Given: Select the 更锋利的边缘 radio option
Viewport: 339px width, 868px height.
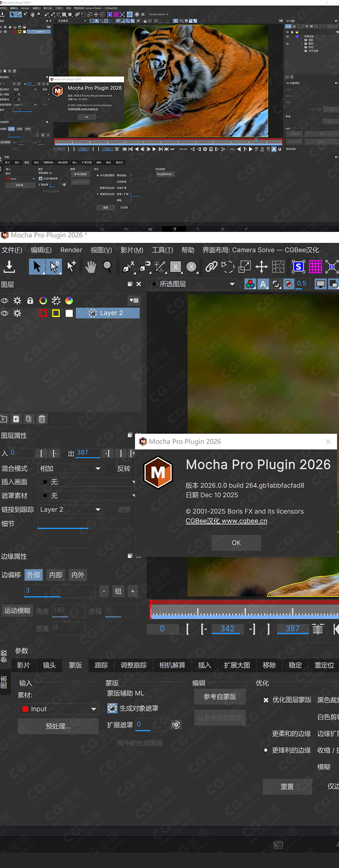Looking at the screenshot, I should tap(266, 750).
